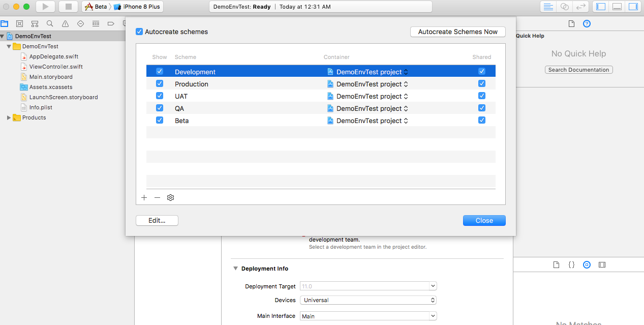The width and height of the screenshot is (644, 325).
Task: Select LaunchScreen.storyboard file
Action: coord(64,97)
